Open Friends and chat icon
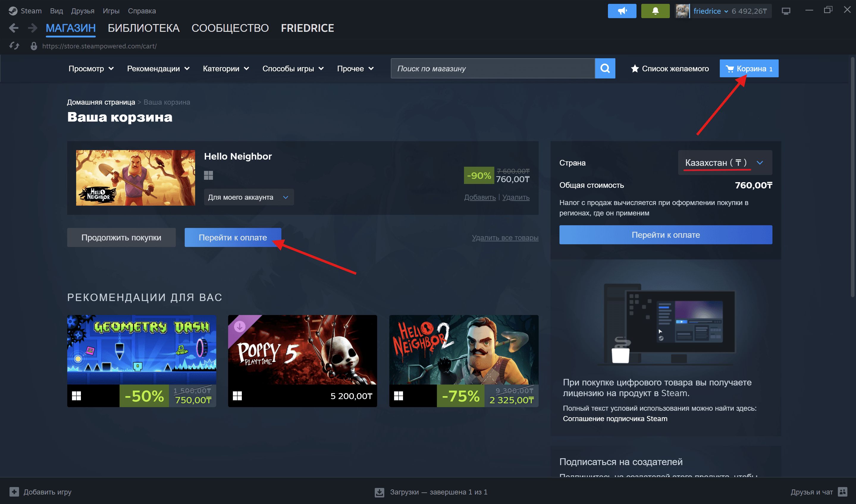This screenshot has width=856, height=504. (842, 492)
